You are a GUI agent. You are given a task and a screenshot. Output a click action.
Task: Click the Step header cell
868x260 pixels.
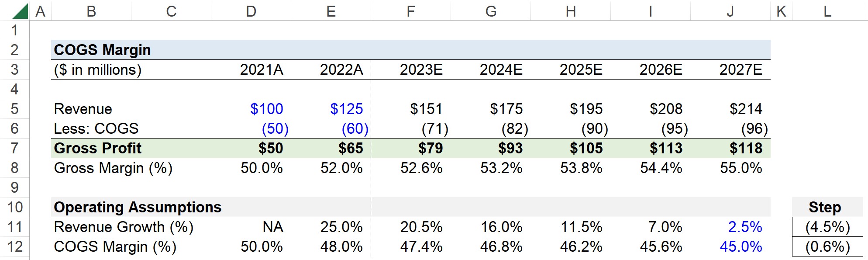tap(827, 207)
